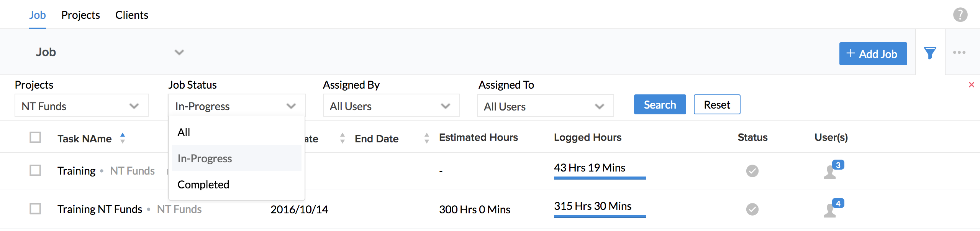Sort by End Date column arrows
The image size is (980, 231).
pos(426,138)
